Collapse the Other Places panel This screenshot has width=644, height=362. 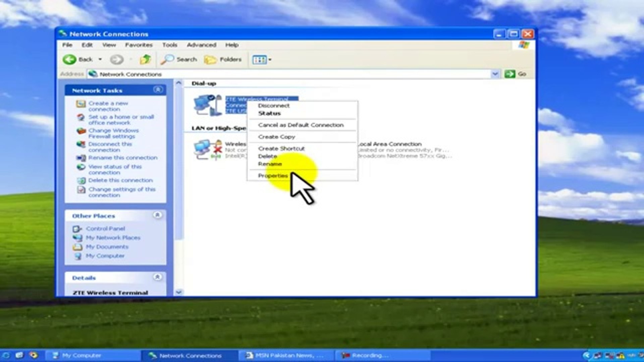click(158, 215)
